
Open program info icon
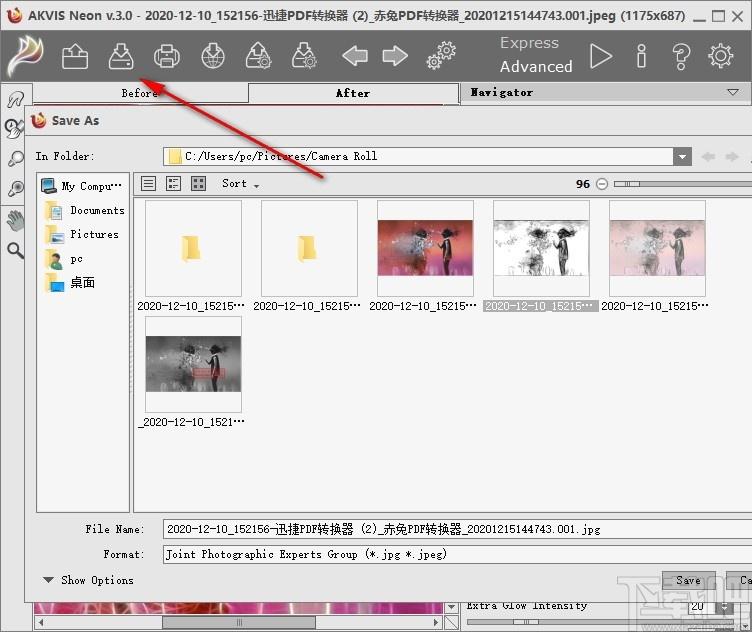coord(641,56)
